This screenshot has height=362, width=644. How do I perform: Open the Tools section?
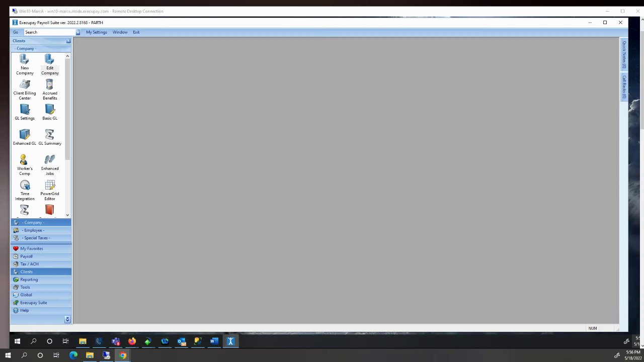(x=41, y=287)
